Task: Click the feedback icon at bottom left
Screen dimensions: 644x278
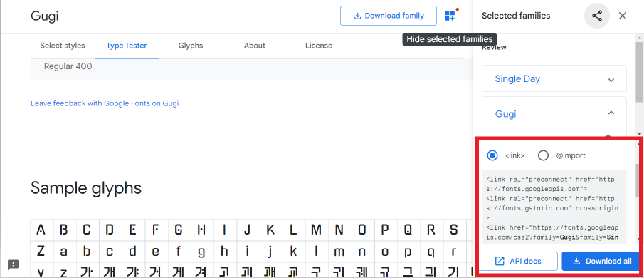Action: (13, 264)
